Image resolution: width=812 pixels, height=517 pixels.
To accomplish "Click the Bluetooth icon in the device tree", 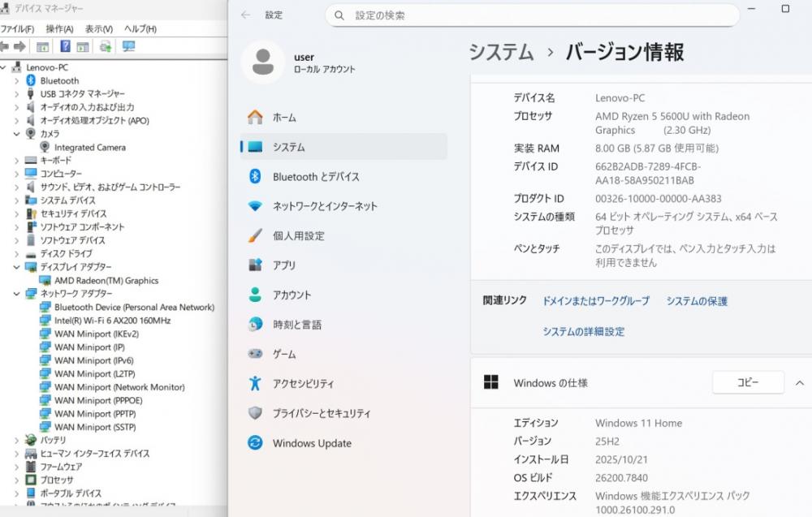I will (x=31, y=80).
